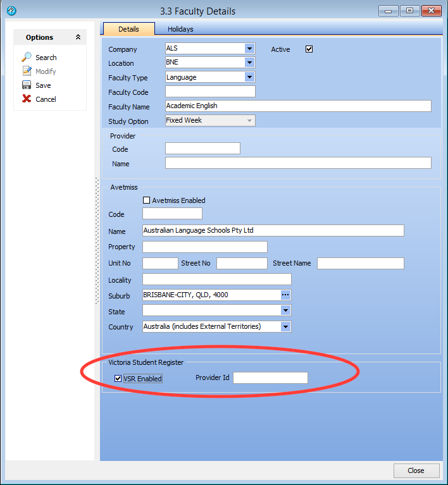
Task: Select the Details tab
Action: (x=128, y=29)
